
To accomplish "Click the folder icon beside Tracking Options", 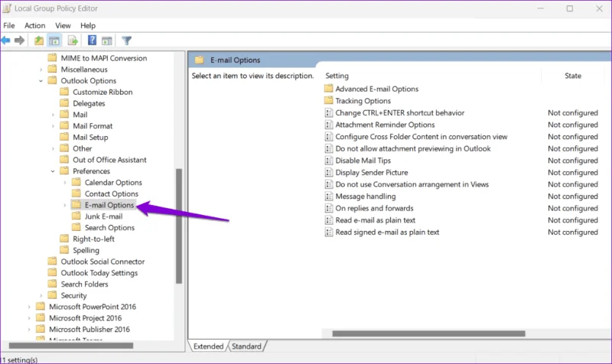I will coord(329,101).
